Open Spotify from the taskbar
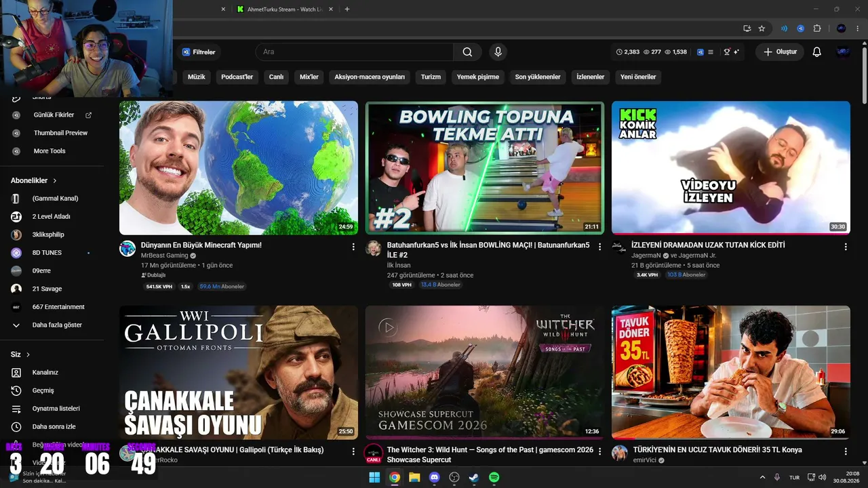Viewport: 868px width, 488px height. 494,477
